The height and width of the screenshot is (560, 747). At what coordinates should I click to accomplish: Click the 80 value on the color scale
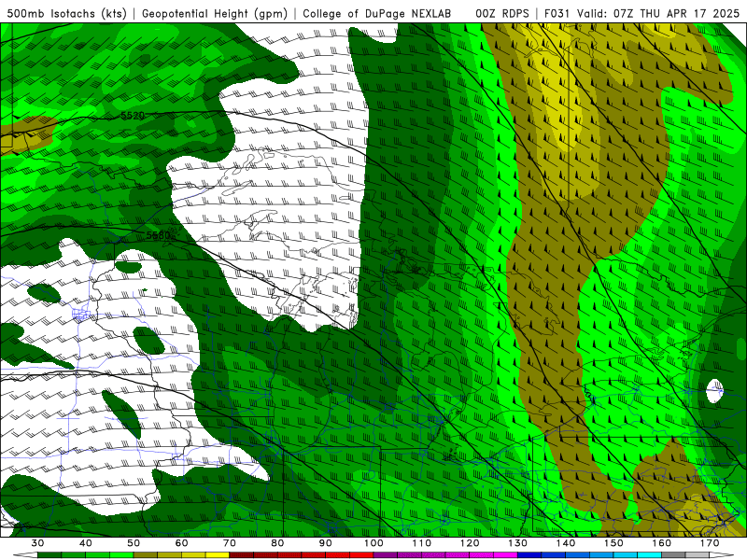click(x=277, y=543)
